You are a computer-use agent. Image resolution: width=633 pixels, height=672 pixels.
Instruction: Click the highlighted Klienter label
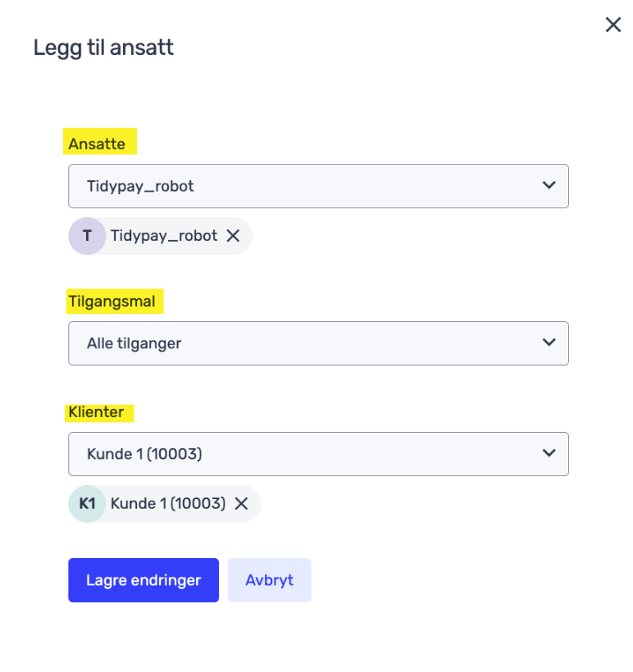point(96,412)
